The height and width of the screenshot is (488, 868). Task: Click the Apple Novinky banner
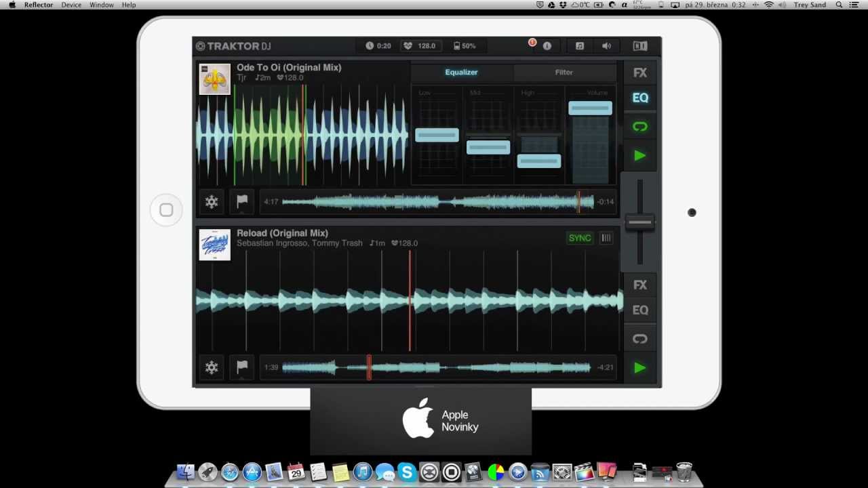421,420
